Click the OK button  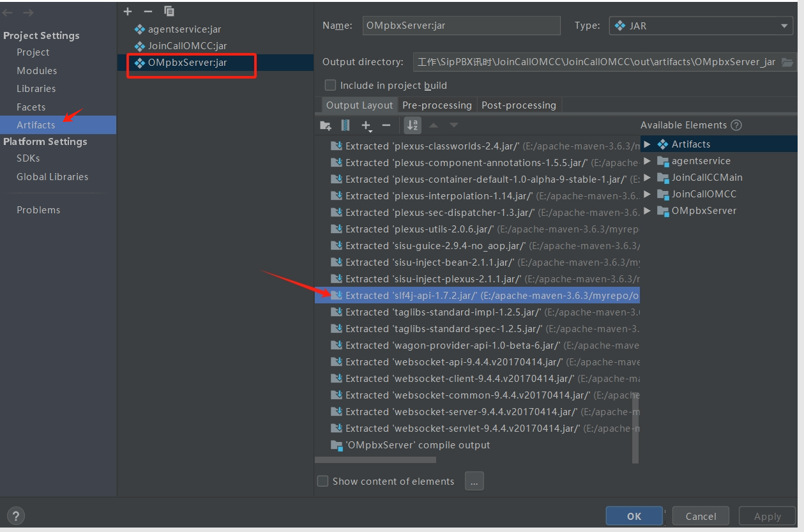click(633, 515)
